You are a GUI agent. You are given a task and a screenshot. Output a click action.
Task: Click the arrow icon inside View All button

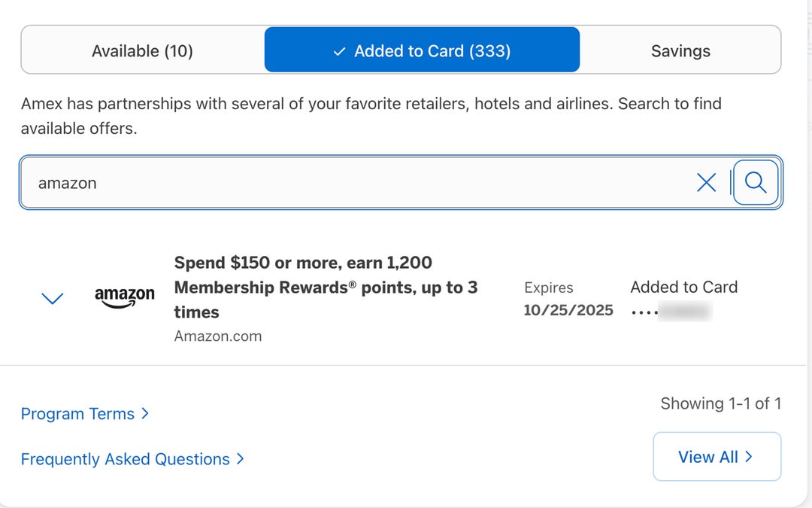748,456
